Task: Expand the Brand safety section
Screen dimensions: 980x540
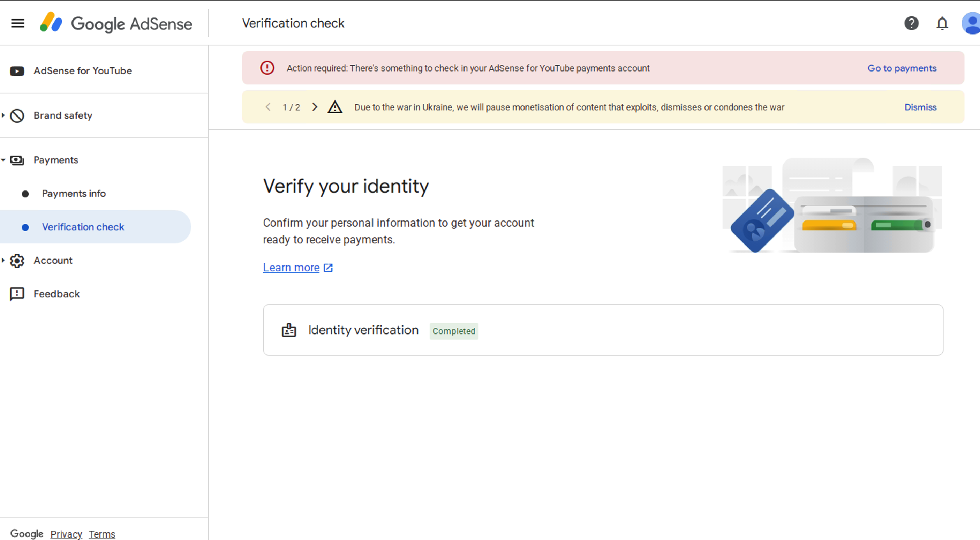Action: click(x=63, y=115)
